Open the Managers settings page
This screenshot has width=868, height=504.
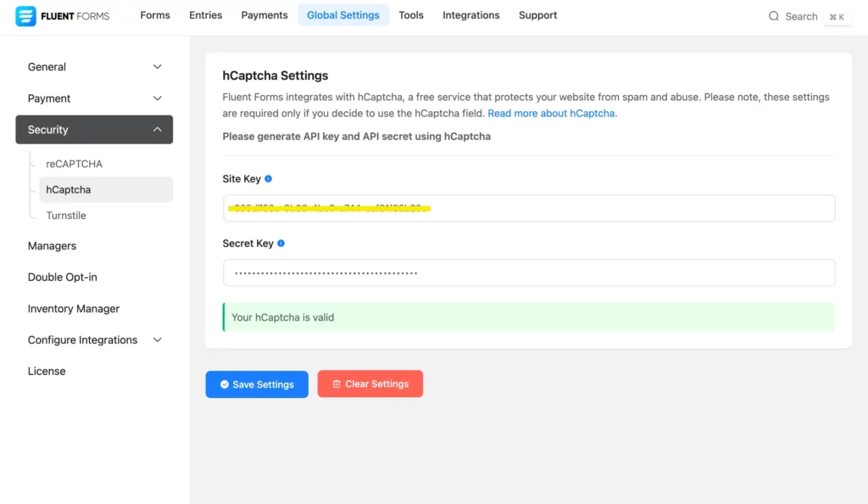[52, 246]
